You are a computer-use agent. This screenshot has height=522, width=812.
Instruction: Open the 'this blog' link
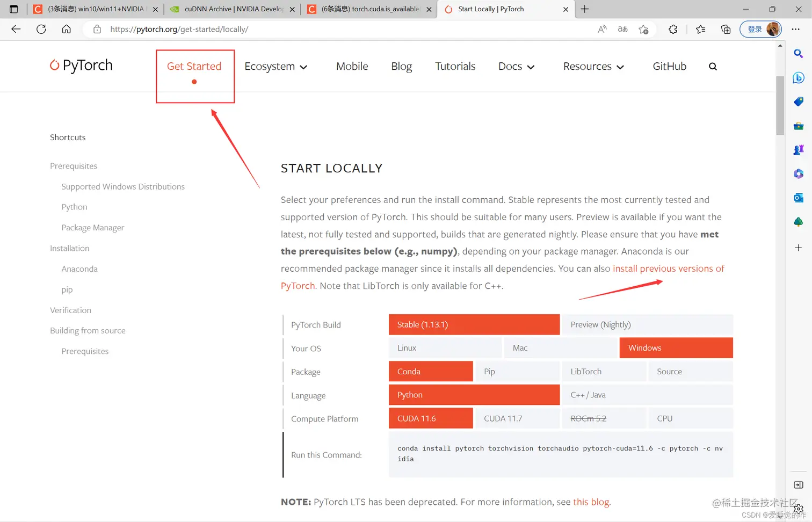(591, 502)
